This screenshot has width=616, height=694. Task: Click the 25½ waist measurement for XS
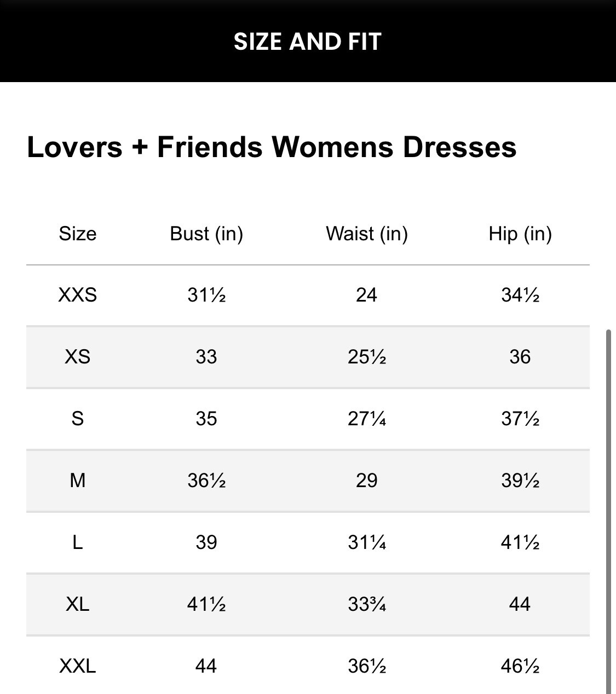(366, 357)
